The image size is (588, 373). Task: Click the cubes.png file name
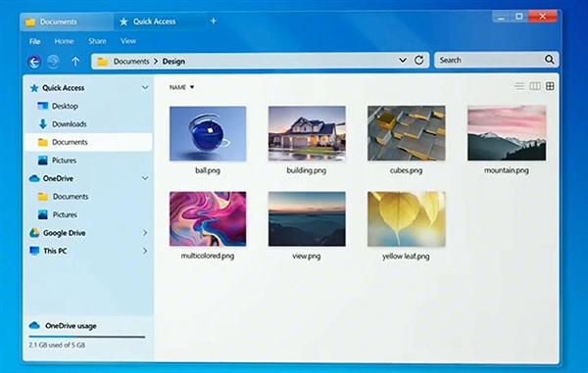(x=406, y=170)
